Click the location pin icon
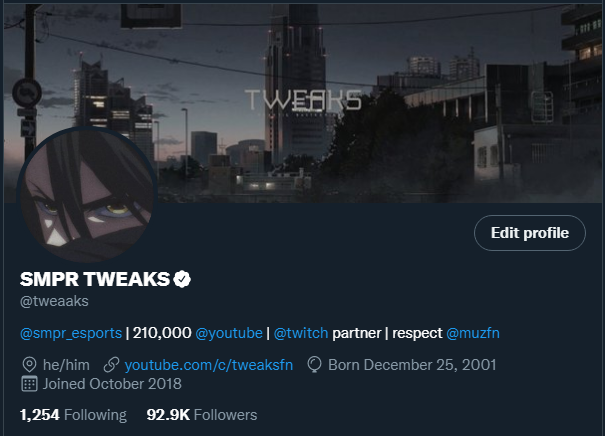The width and height of the screenshot is (605, 436). [x=29, y=365]
